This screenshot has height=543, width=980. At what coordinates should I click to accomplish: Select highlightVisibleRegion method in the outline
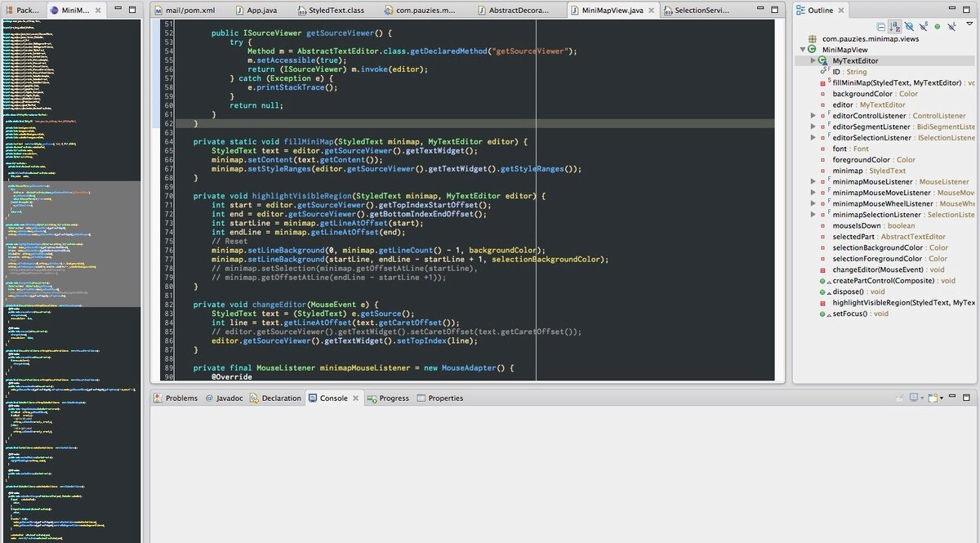[903, 303]
